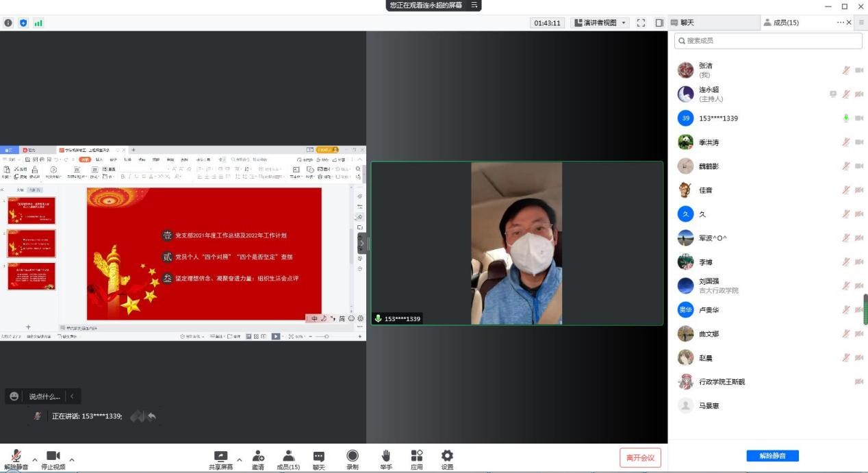Image resolution: width=868 pixels, height=473 pixels.
Task: Enter fullscreen with the top bar expand icon
Action: [x=641, y=23]
